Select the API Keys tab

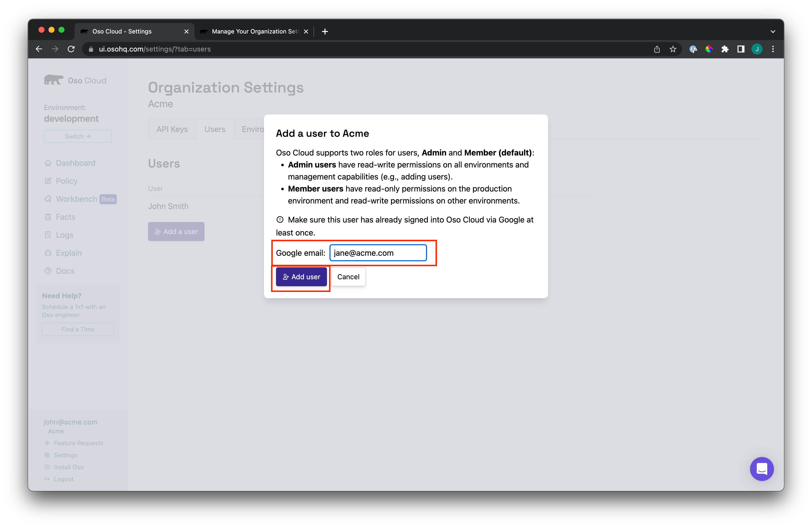click(x=172, y=129)
